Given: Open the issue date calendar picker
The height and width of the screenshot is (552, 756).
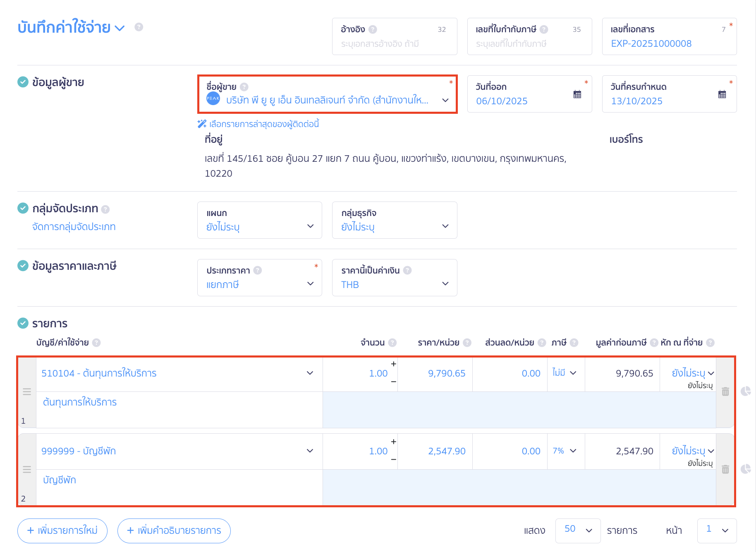Looking at the screenshot, I should click(577, 94).
